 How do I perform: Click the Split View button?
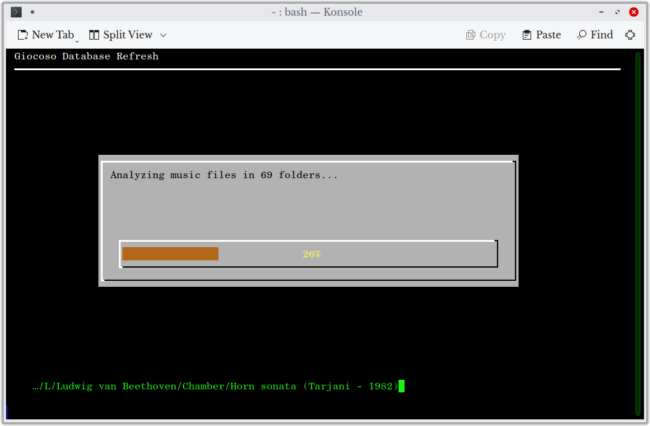pos(121,35)
